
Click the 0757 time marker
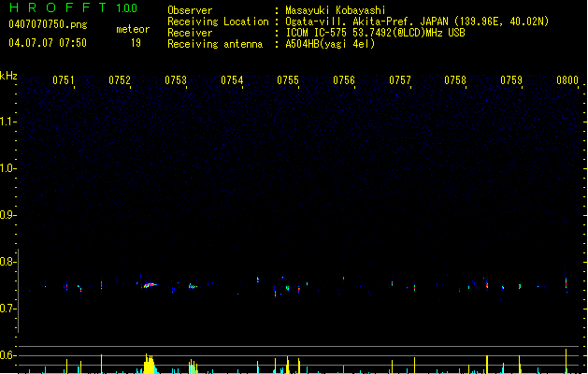click(400, 80)
